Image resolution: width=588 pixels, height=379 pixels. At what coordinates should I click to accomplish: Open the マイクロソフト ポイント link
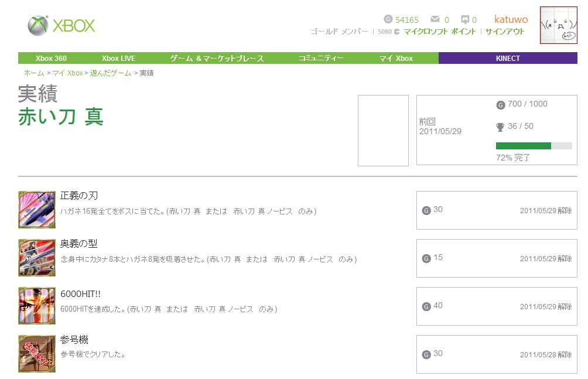click(439, 32)
